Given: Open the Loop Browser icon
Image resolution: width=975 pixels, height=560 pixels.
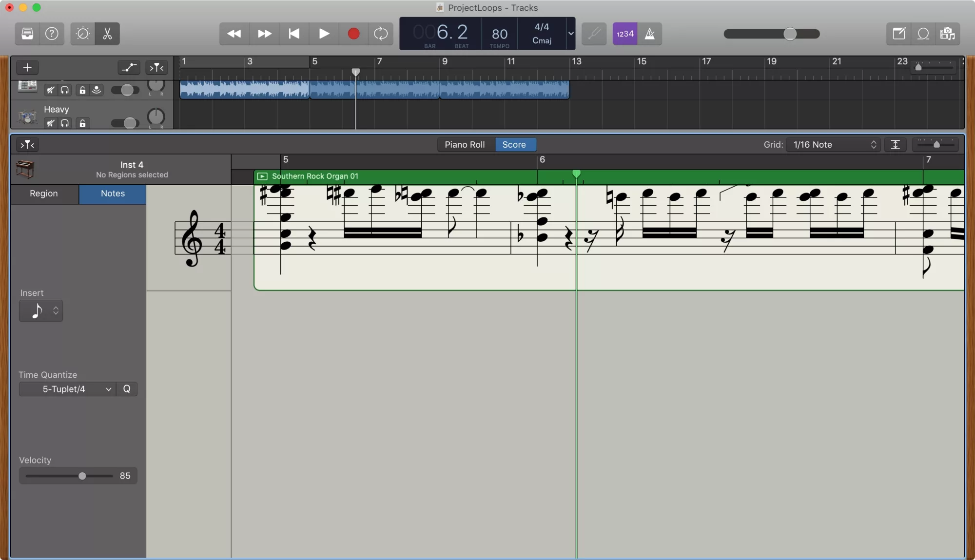Looking at the screenshot, I should click(923, 34).
